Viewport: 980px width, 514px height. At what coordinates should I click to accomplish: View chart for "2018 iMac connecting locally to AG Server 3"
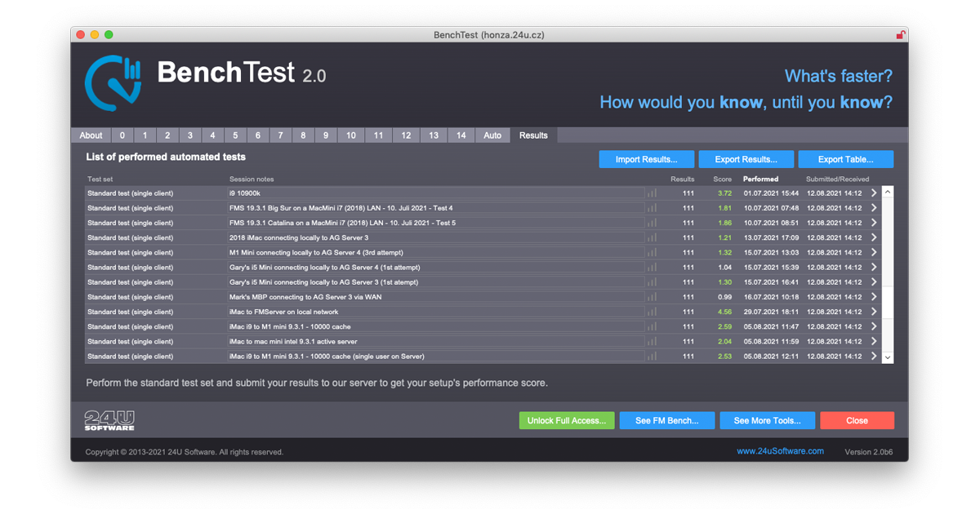point(651,237)
